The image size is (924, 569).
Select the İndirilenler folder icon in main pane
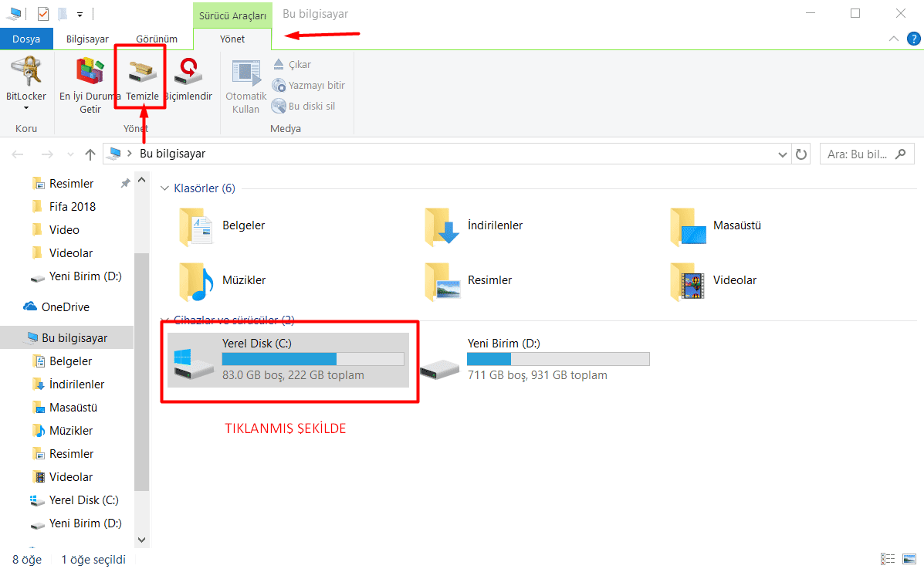click(442, 226)
